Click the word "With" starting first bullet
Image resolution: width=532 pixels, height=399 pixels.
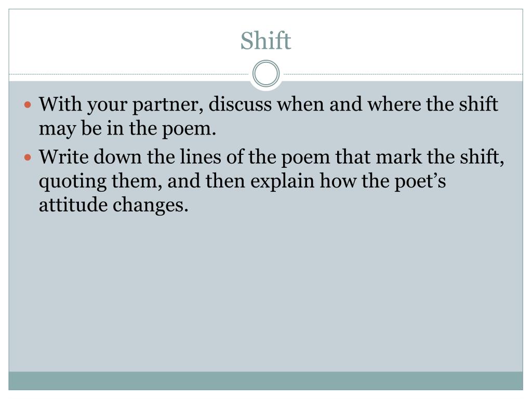pos(60,104)
